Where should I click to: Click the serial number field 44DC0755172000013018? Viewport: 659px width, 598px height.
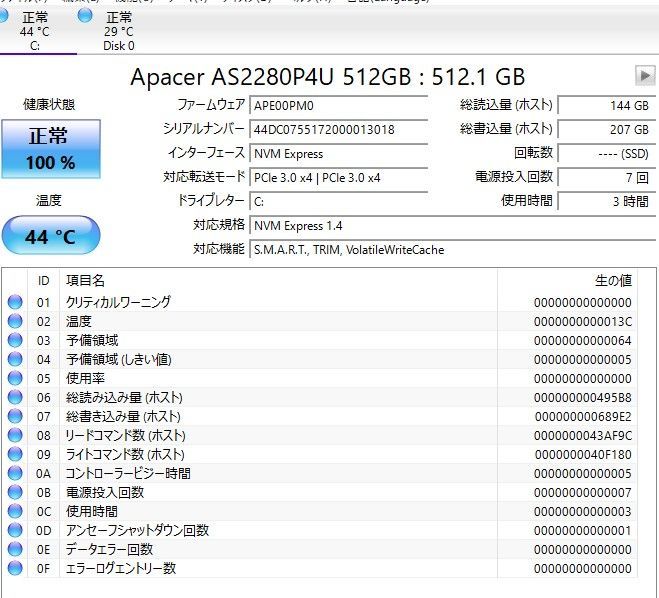[338, 129]
